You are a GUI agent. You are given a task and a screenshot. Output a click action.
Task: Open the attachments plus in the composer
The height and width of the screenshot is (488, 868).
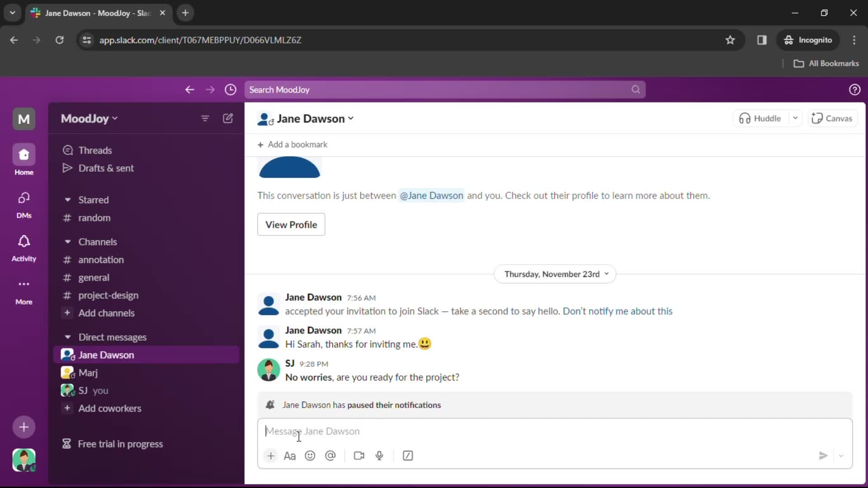coord(271,455)
